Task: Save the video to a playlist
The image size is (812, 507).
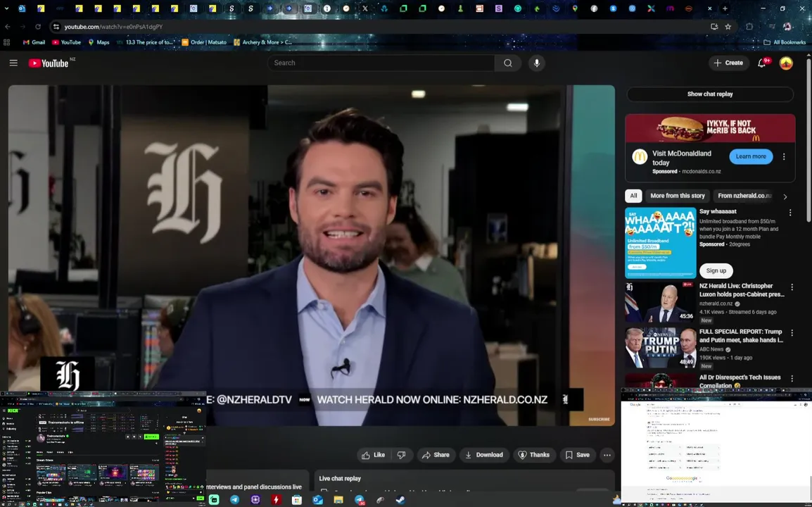Action: point(578,455)
